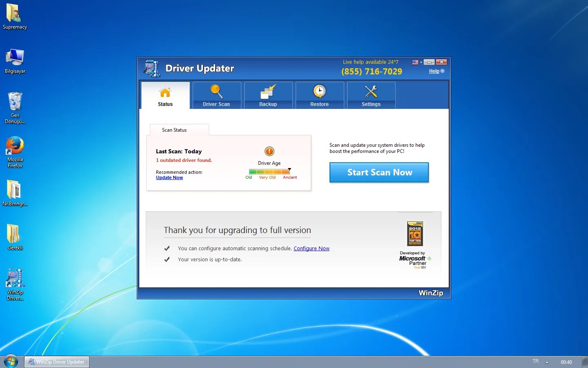
Task: Open the Backup tab
Action: click(x=268, y=95)
